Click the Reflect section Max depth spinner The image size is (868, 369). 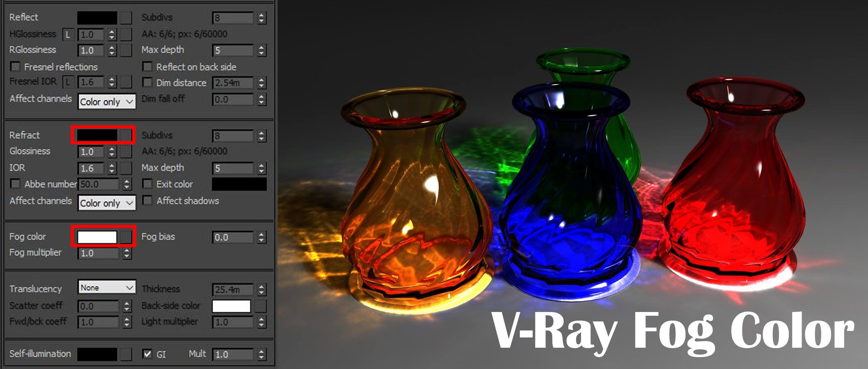pos(262,50)
